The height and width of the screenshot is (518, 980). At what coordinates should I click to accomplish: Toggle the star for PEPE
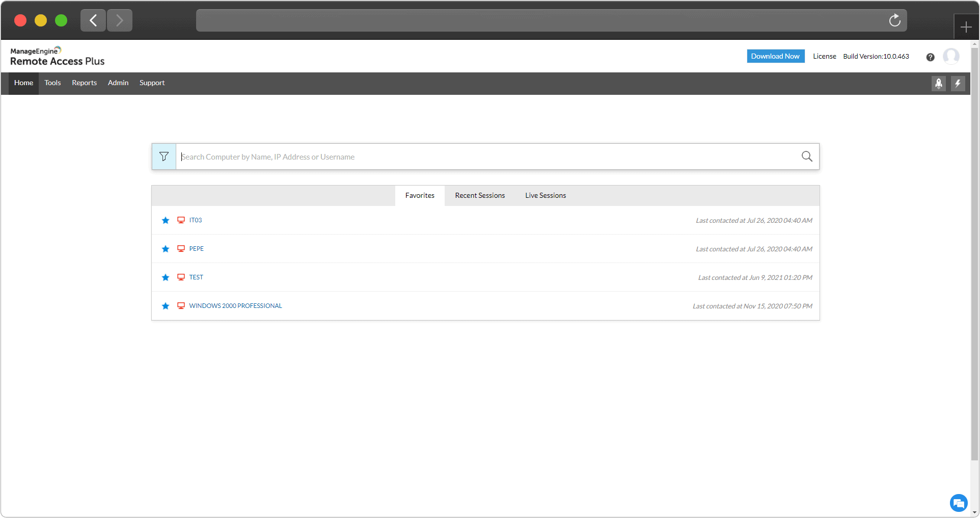(166, 249)
